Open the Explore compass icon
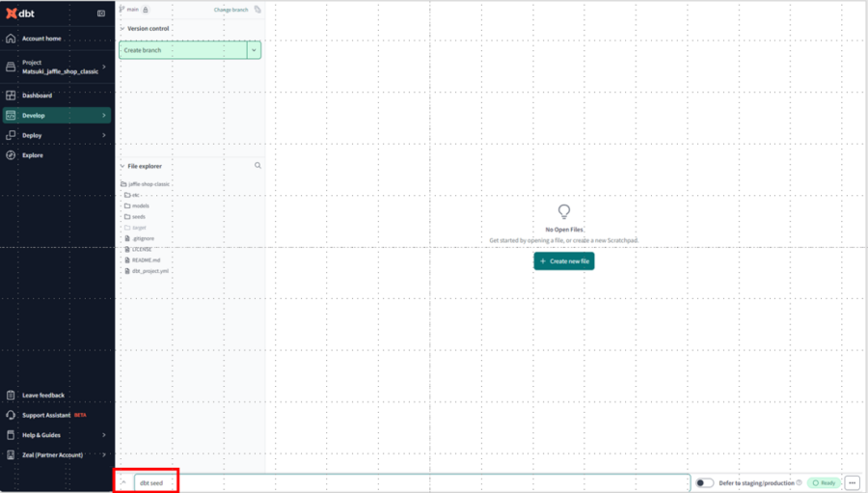This screenshot has width=868, height=493. 11,155
